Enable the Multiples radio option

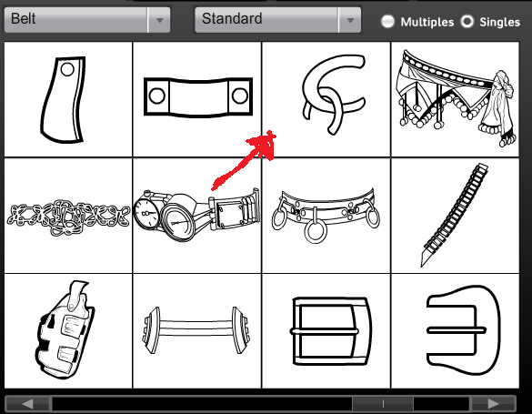coord(387,22)
